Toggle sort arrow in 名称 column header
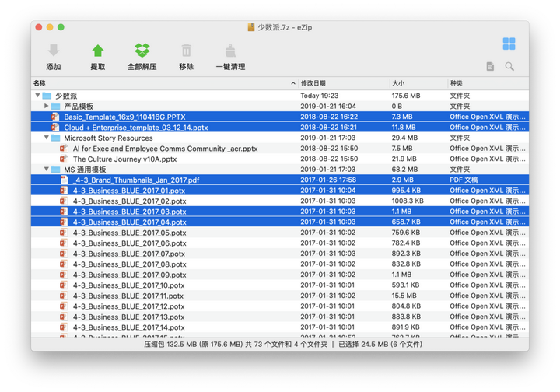This screenshot has width=560, height=392. click(x=293, y=83)
